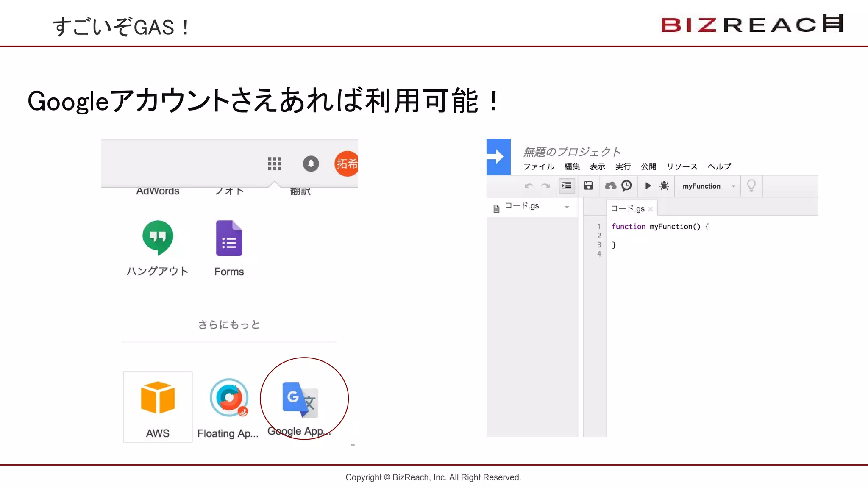Launch the Google Apps Script icon

(x=300, y=399)
